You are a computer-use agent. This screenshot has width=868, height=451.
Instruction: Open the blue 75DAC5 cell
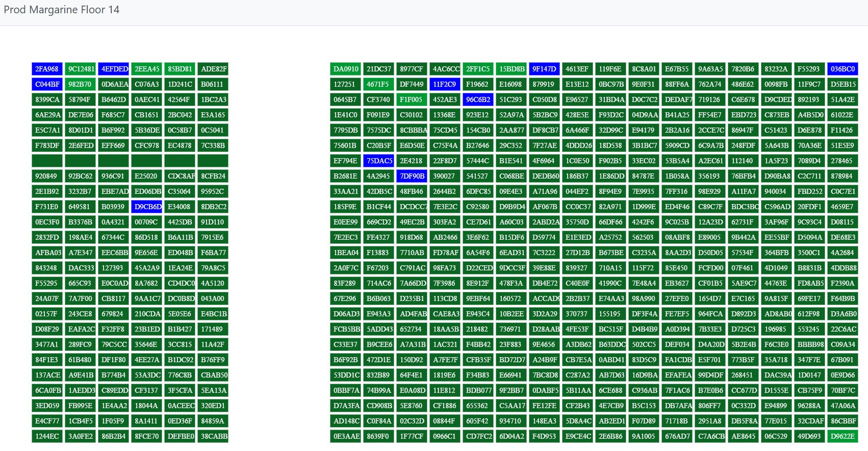(378, 161)
